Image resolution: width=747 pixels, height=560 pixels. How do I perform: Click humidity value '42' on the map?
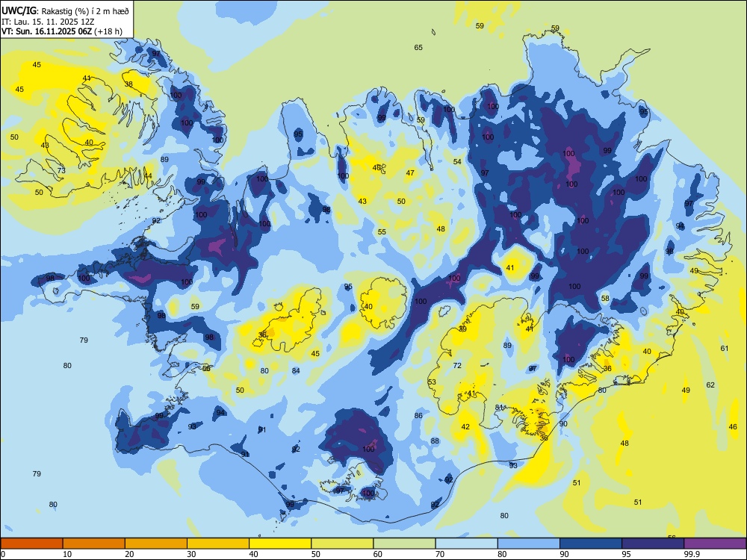465,426
